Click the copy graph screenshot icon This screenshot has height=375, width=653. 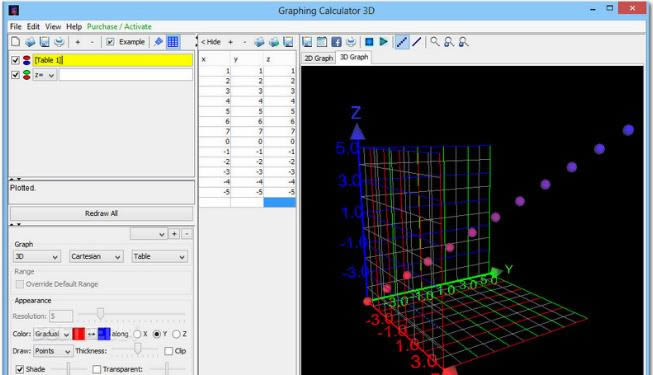pos(322,42)
